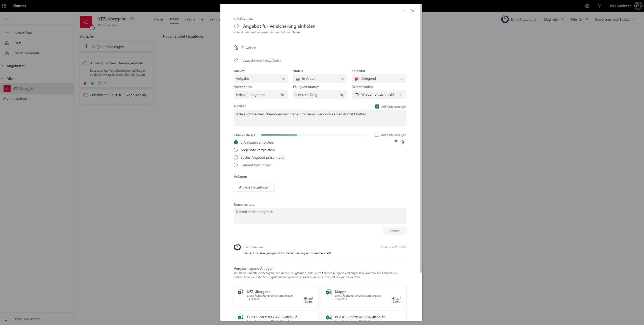
Task: Click the label tag icon beside Bezeichnung hinzufügen
Action: pos(236,60)
